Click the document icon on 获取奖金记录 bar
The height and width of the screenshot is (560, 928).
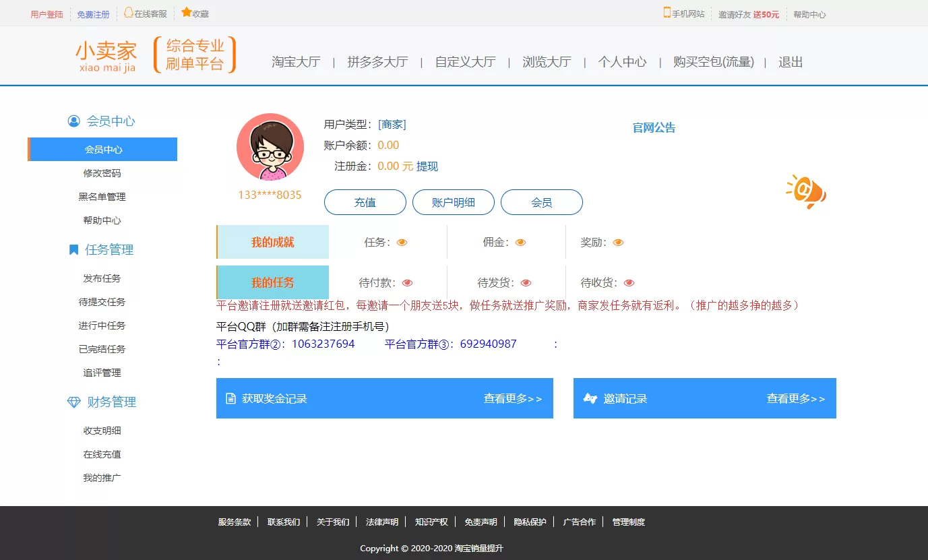click(x=229, y=398)
